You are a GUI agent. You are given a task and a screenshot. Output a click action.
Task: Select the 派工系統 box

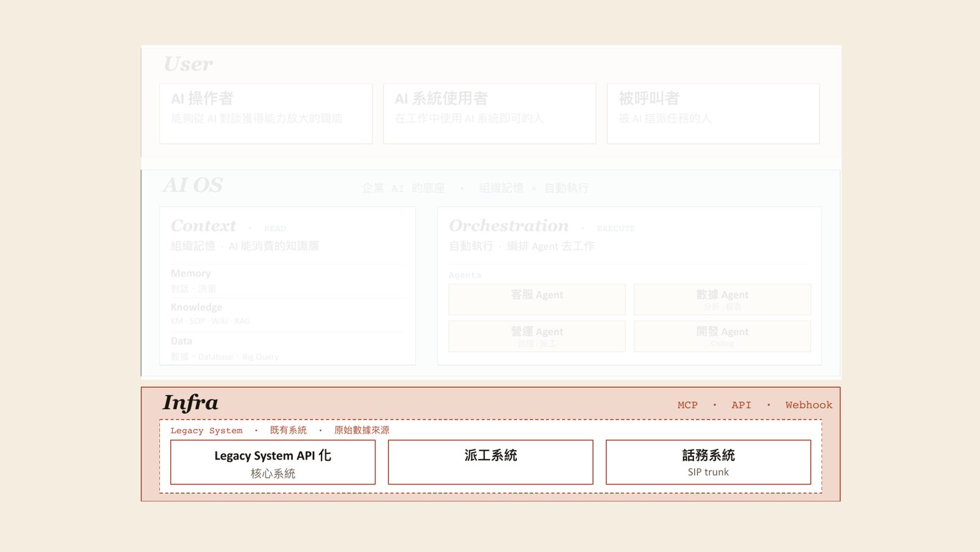click(491, 462)
